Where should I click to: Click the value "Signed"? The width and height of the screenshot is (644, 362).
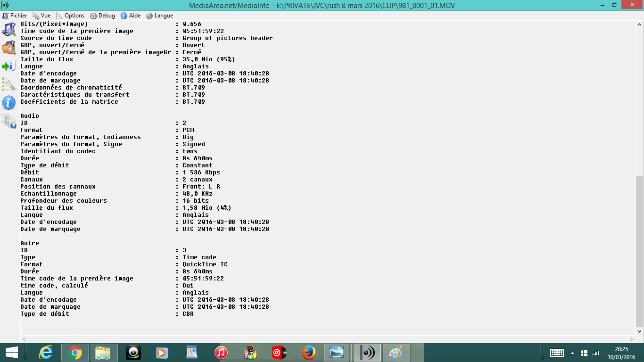(x=194, y=144)
